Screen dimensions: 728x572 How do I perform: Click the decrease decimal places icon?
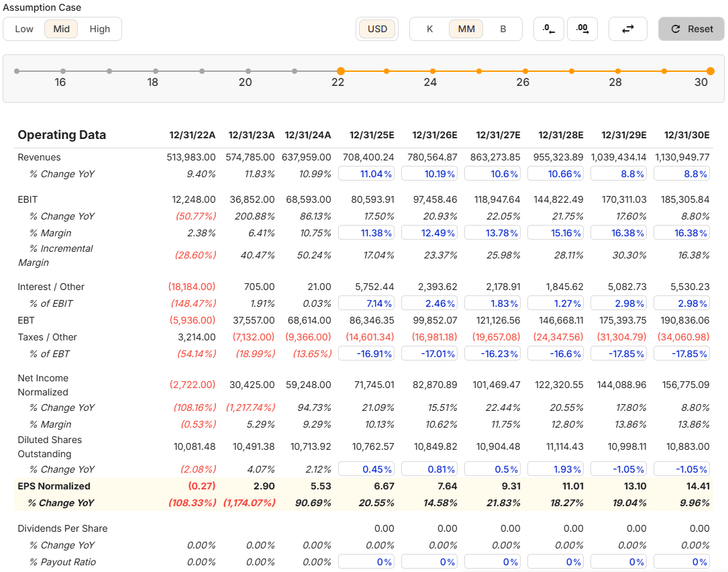(548, 29)
